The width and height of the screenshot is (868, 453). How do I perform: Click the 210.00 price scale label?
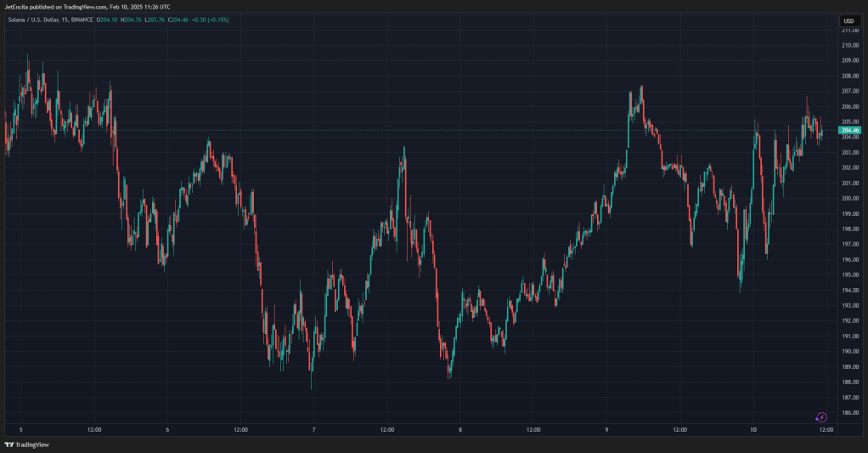[850, 45]
